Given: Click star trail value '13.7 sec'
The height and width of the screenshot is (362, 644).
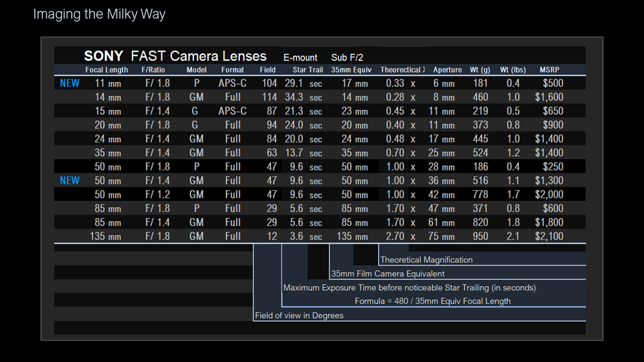Looking at the screenshot, I should point(304,153).
